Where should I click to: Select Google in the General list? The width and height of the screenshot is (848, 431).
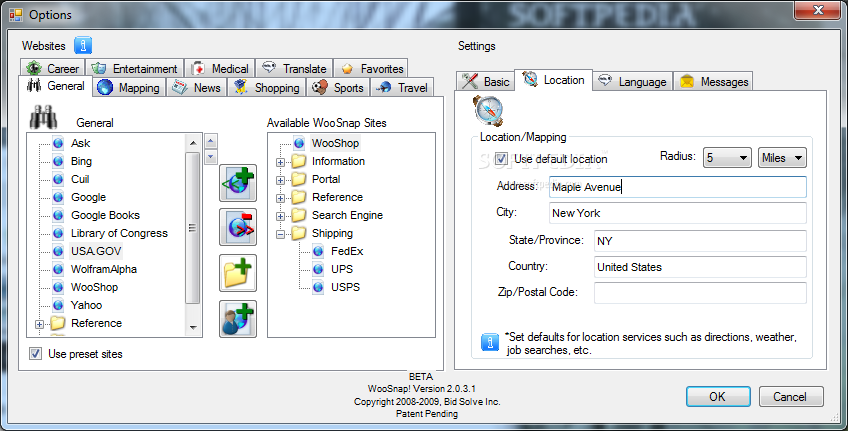point(88,197)
